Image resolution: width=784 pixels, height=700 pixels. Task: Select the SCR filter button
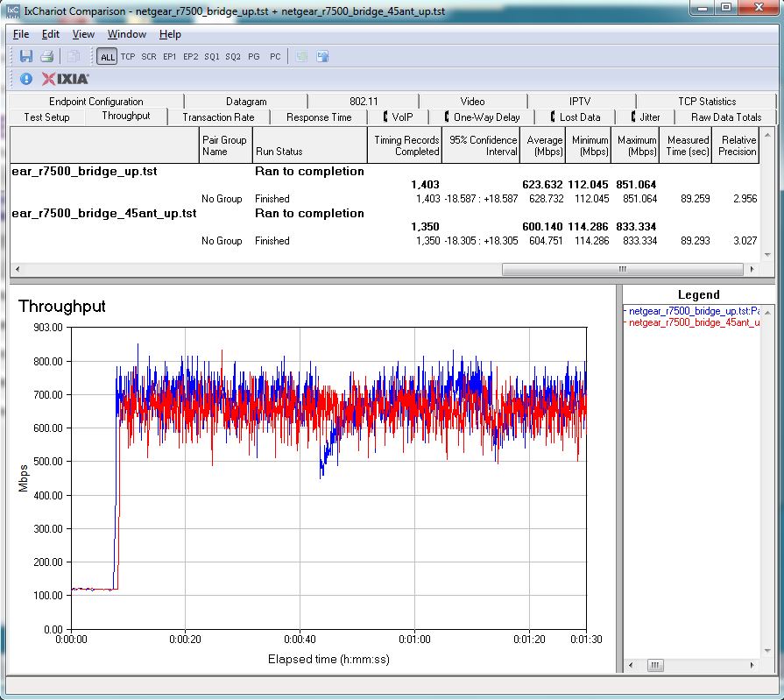click(149, 56)
